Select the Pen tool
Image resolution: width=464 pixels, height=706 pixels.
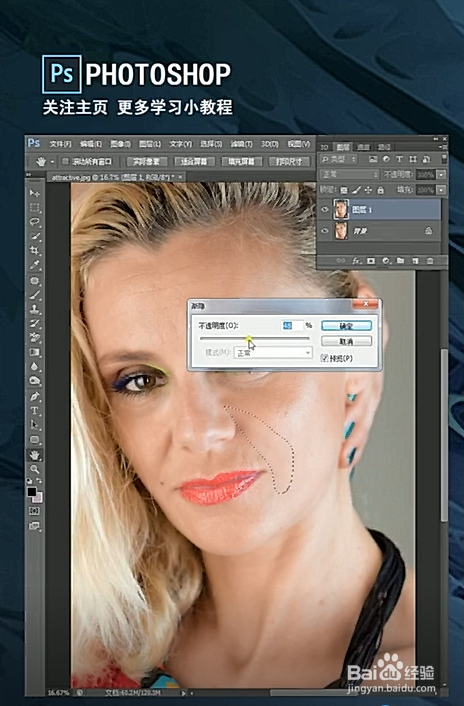35,397
